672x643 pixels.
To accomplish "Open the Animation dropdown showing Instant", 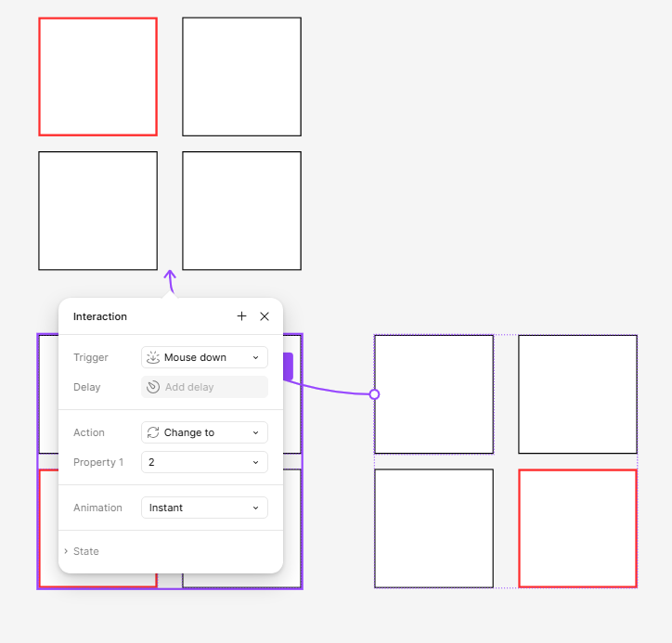I will click(204, 508).
